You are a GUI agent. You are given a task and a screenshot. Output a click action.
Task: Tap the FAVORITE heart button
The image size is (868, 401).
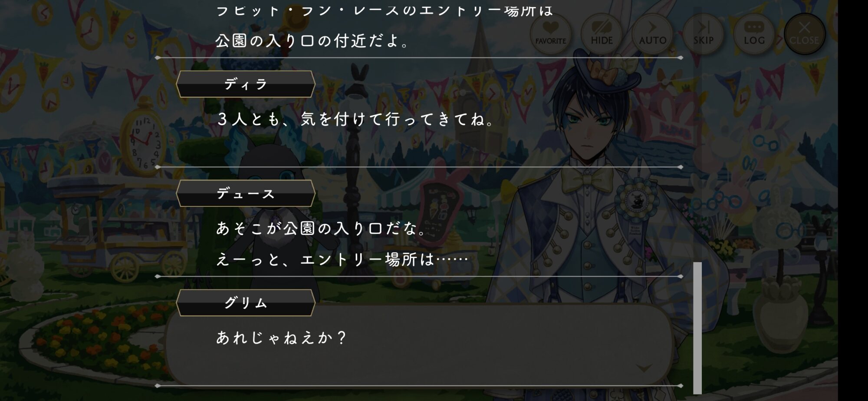point(550,33)
